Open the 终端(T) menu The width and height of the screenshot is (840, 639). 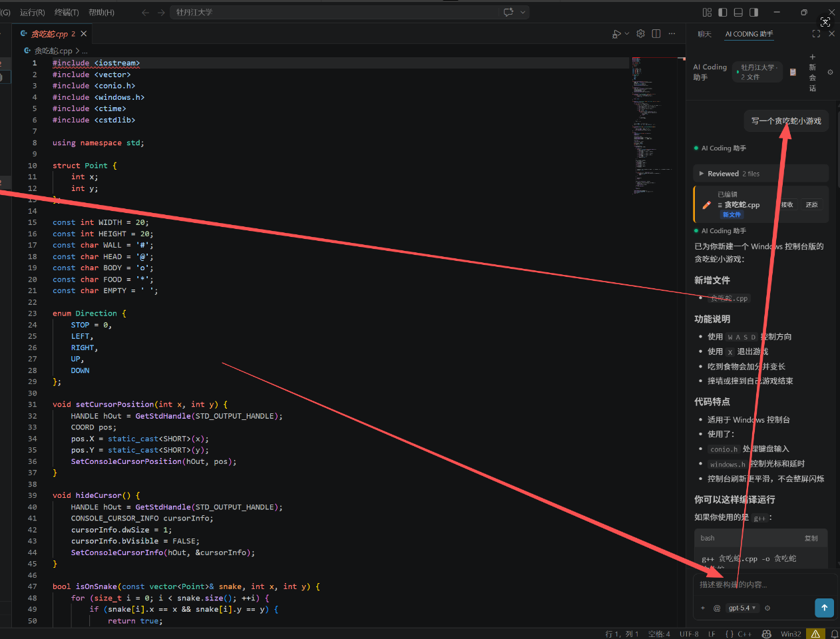click(x=67, y=12)
